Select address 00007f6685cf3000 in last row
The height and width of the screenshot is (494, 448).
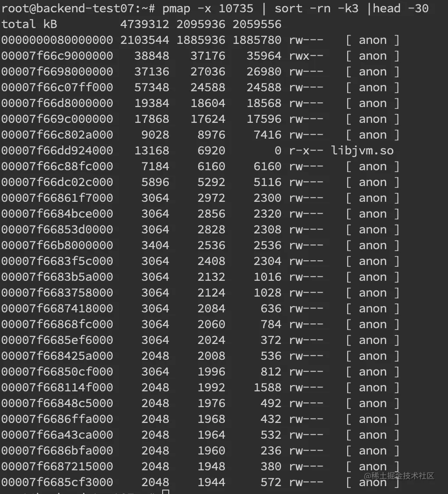57,482
